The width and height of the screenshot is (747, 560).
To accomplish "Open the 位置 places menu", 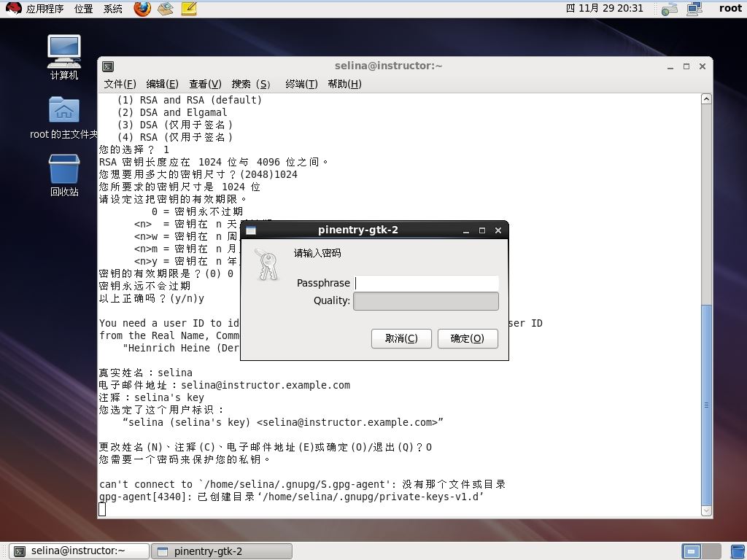I will coord(83,9).
